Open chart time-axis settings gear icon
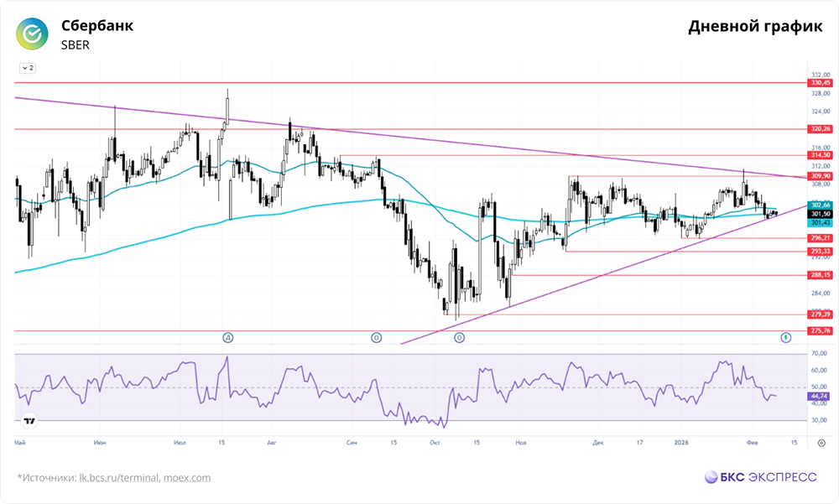Image resolution: width=839 pixels, height=504 pixels. click(821, 443)
